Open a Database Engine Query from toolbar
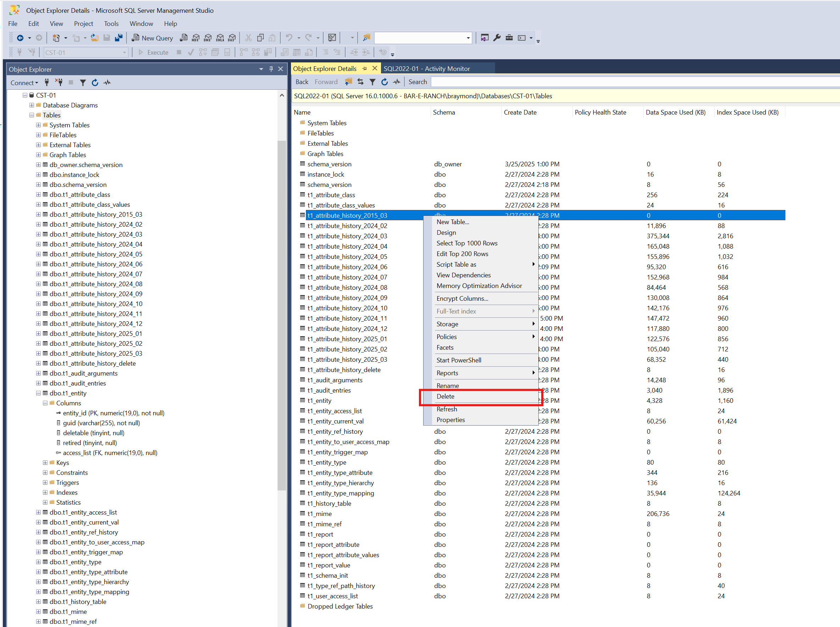This screenshot has height=627, width=840. click(x=184, y=38)
